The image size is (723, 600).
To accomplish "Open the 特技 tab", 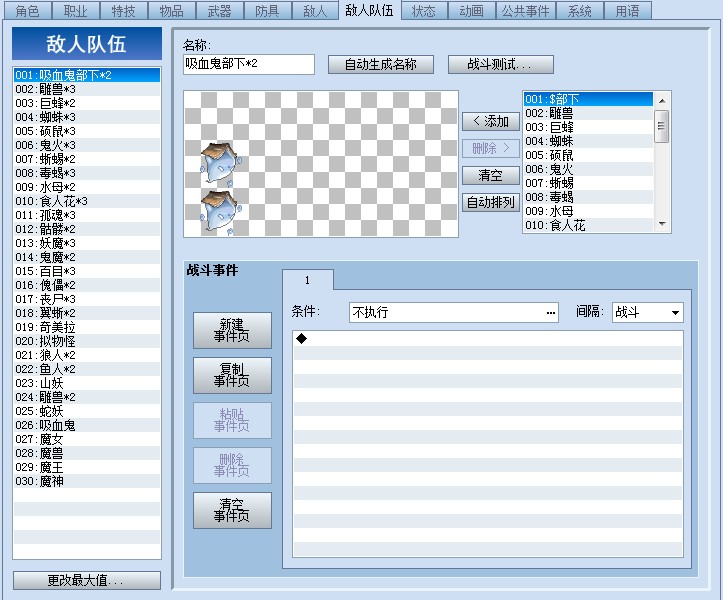I will pos(124,11).
